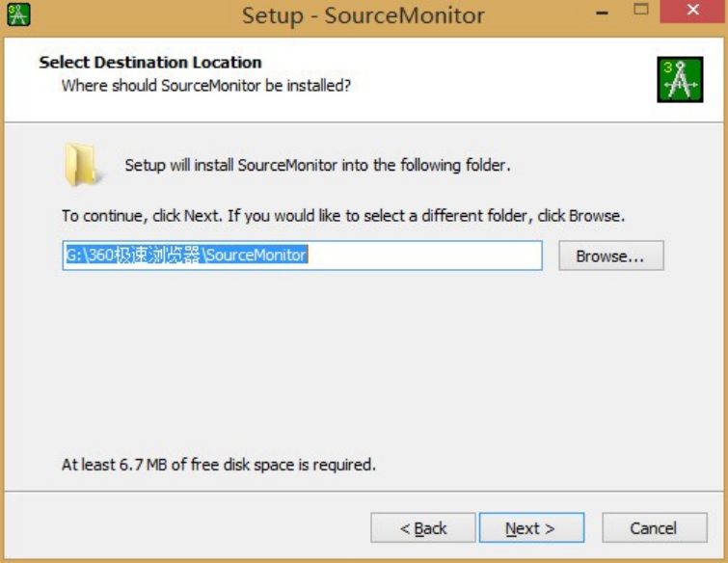The image size is (728, 563).
Task: Open the system menu via title bar icon
Action: pos(17,15)
